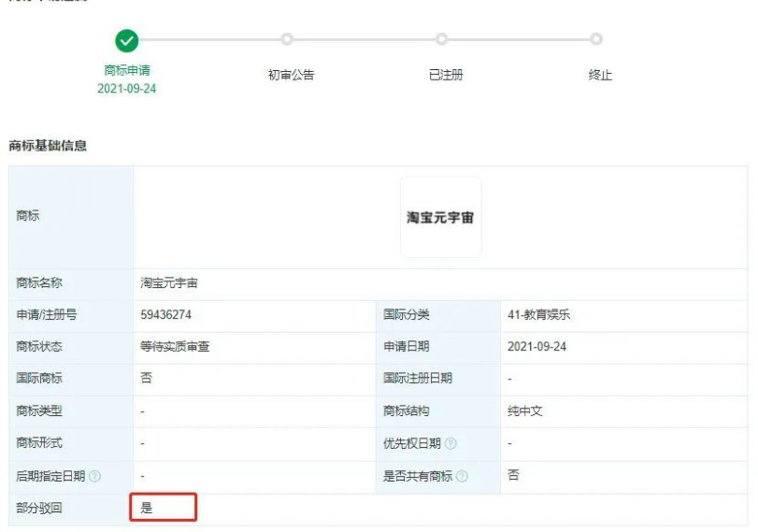Click the 商标名称 label cell
758x532 pixels.
coord(71,284)
